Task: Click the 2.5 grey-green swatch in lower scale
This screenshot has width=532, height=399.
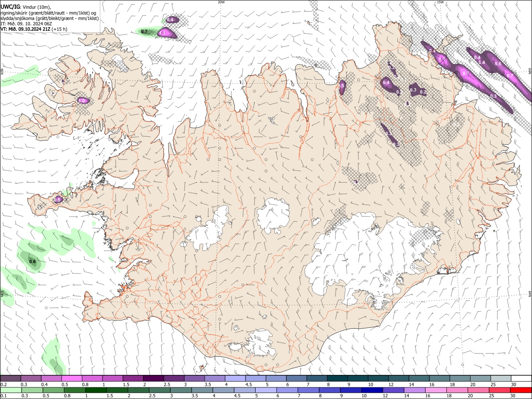Action: (160, 390)
